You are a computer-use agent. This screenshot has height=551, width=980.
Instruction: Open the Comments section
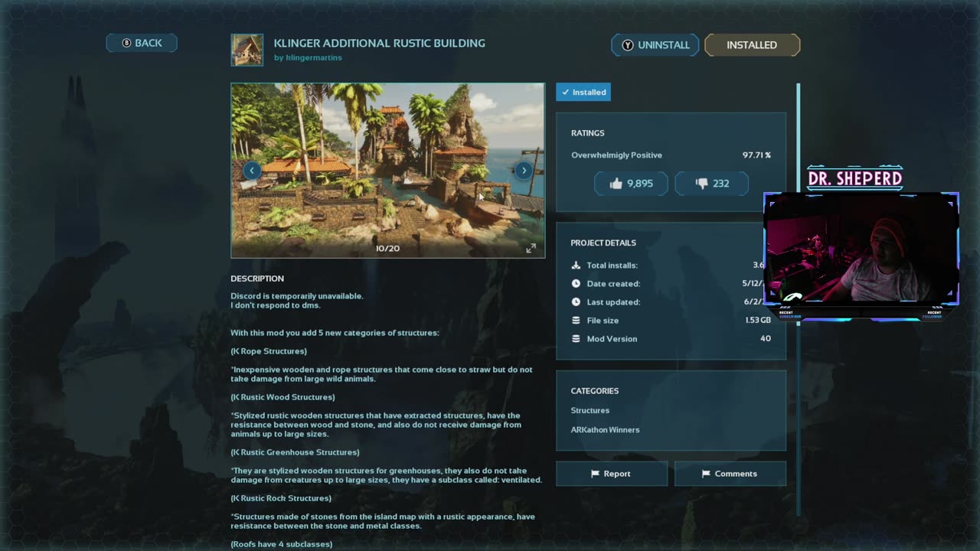pos(730,474)
